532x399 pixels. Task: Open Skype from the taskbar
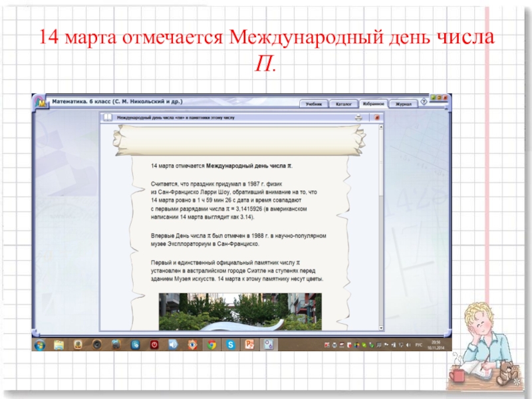point(230,344)
